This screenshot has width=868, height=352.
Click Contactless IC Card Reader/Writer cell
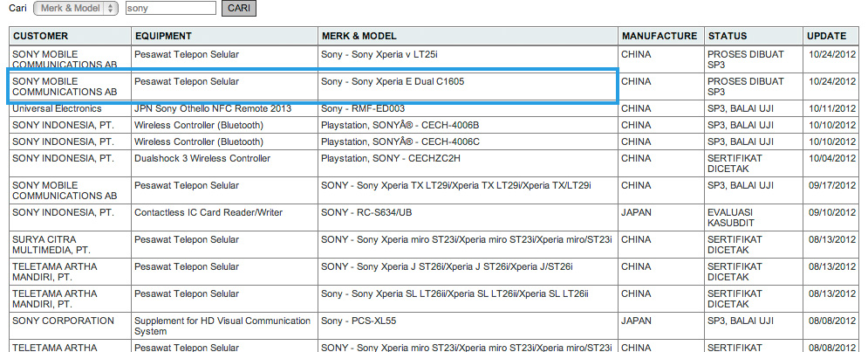[225, 217]
